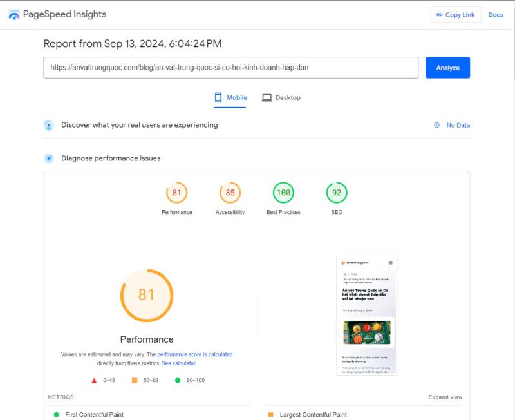Open the performance score is calculated link
Image resolution: width=515 pixels, height=420 pixels.
coord(195,354)
